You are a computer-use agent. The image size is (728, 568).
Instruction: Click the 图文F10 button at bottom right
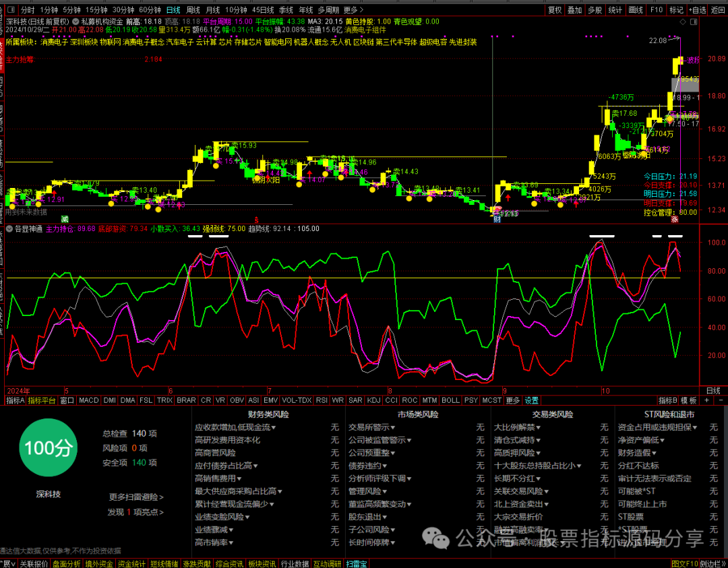(685, 564)
